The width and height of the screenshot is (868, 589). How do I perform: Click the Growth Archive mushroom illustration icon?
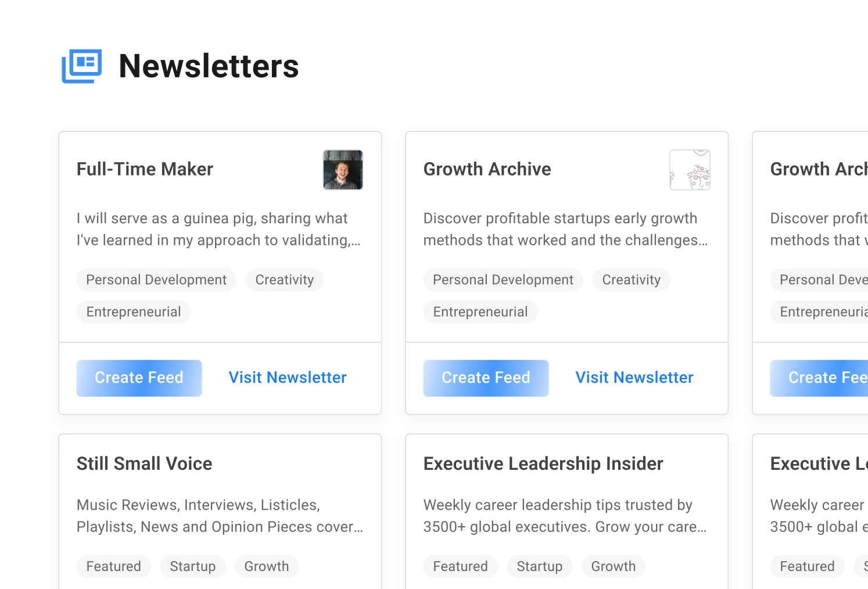tap(690, 170)
